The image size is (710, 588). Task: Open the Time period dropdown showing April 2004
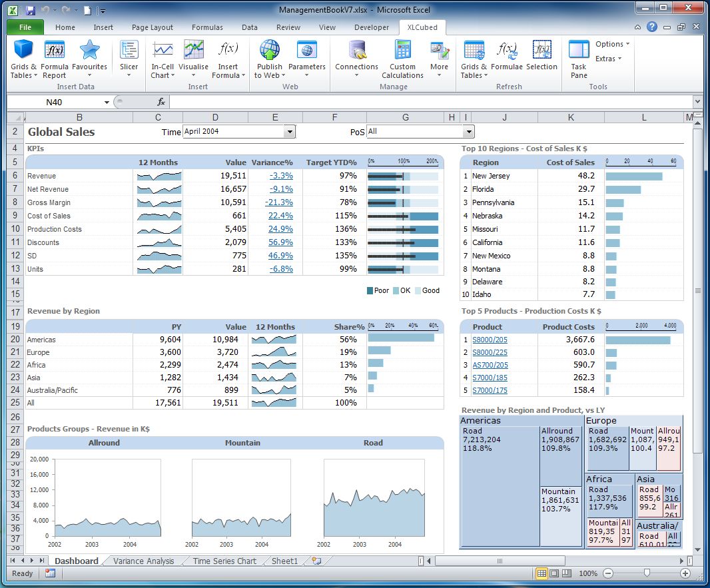(x=288, y=132)
